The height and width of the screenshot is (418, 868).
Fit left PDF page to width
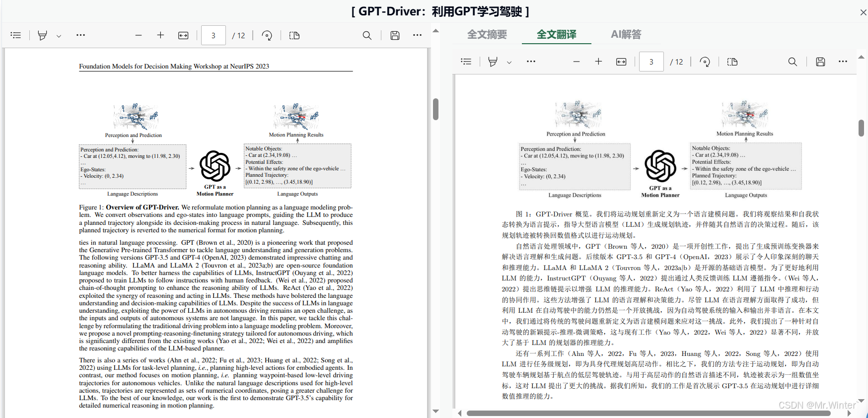183,35
